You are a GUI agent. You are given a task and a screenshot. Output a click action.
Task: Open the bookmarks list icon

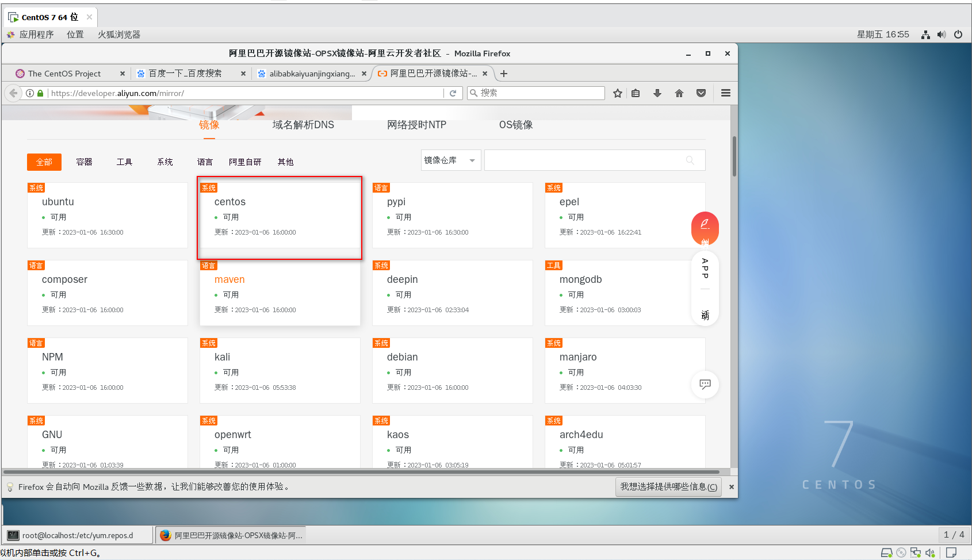click(x=636, y=93)
